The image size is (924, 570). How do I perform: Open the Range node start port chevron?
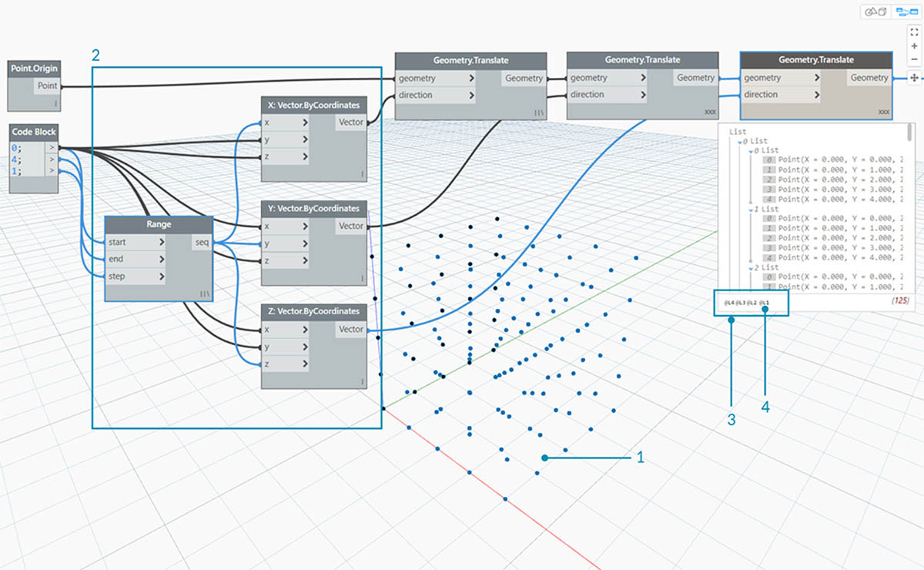click(161, 243)
